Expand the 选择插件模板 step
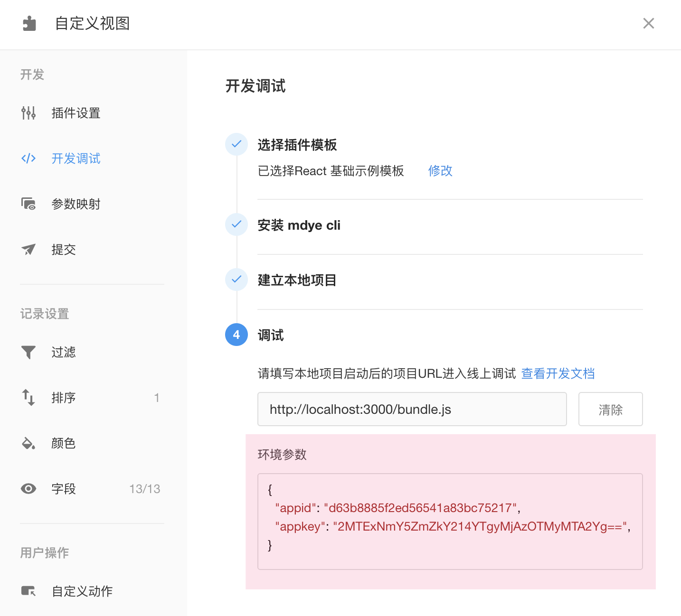This screenshot has width=681, height=616. (x=297, y=145)
